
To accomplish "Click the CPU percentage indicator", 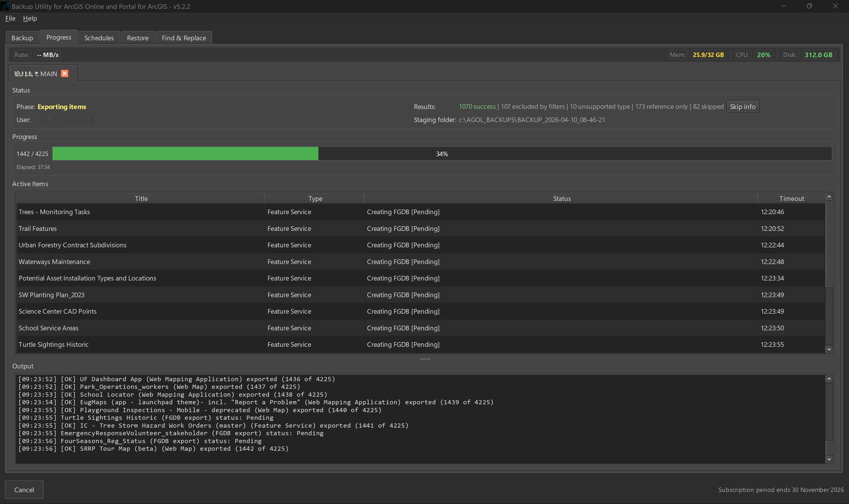I will [764, 54].
